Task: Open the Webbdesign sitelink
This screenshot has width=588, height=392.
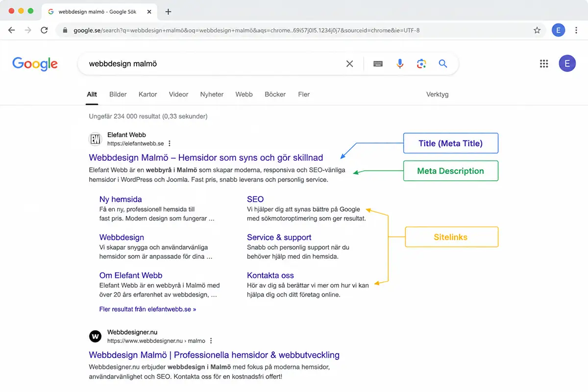Action: 122,238
